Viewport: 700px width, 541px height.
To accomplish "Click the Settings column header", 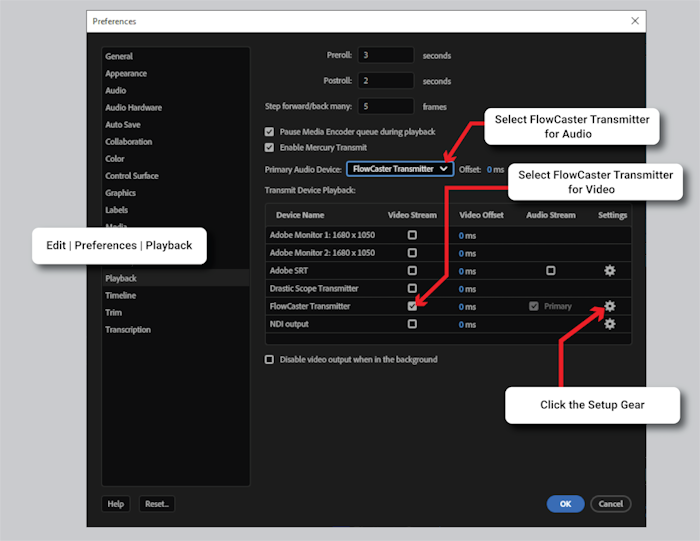I will coord(612,215).
